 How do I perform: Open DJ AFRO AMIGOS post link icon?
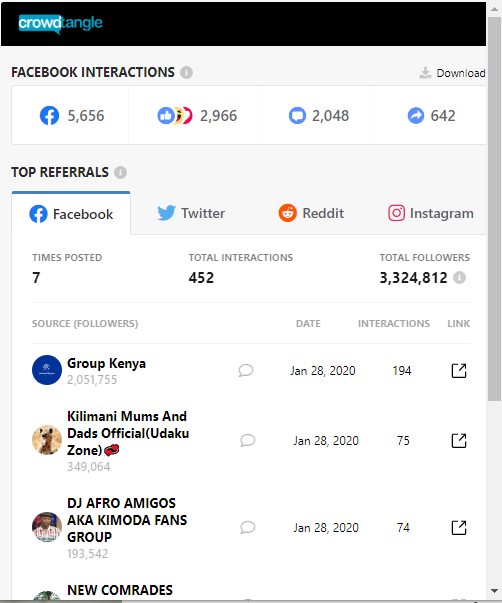point(459,528)
